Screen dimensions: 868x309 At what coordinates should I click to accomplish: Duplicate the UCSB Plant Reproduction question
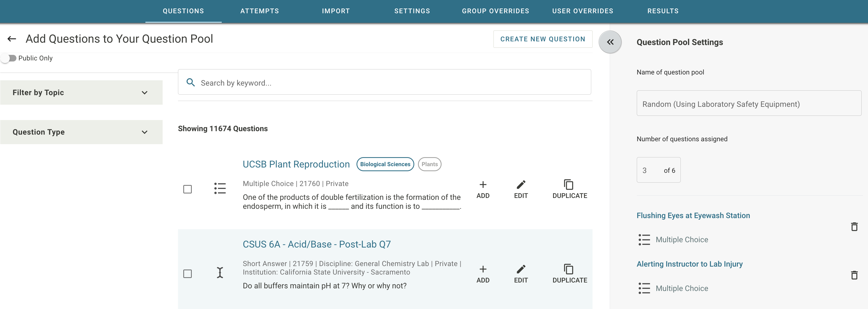tap(569, 189)
